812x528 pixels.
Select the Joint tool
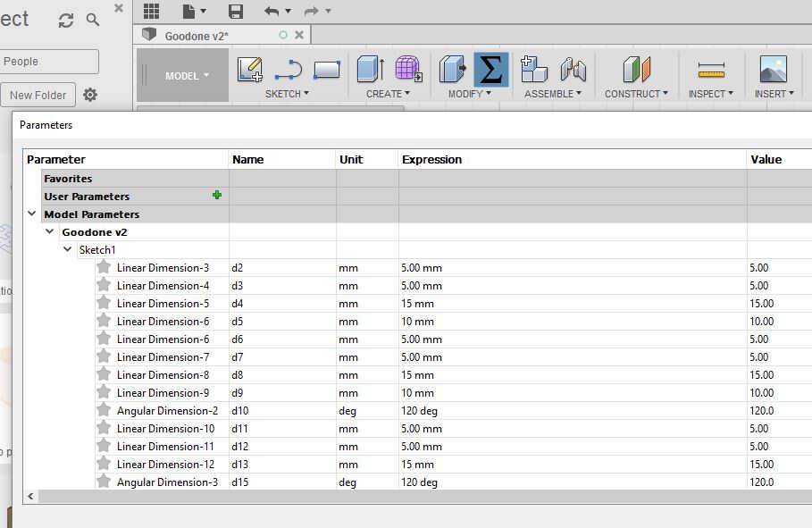[x=573, y=70]
